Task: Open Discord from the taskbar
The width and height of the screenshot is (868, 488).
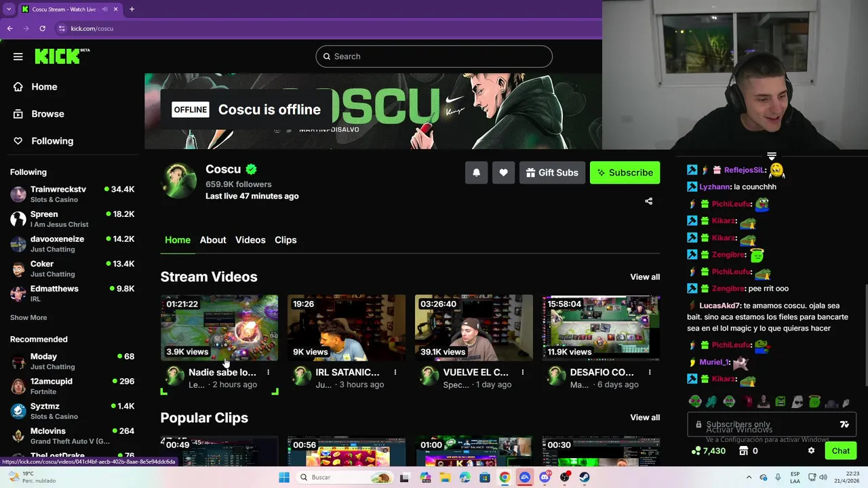Action: (x=545, y=477)
